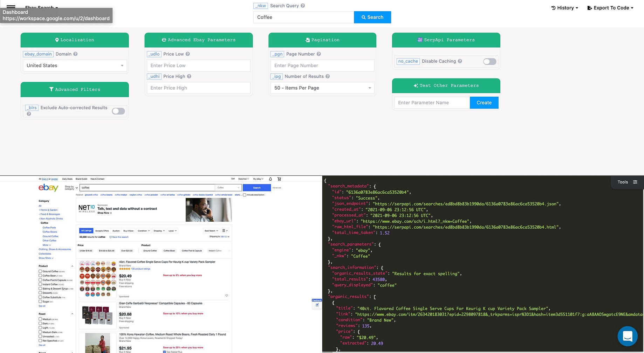
Task: Open the Domain dropdown showing United States
Action: pyautogui.click(x=74, y=65)
